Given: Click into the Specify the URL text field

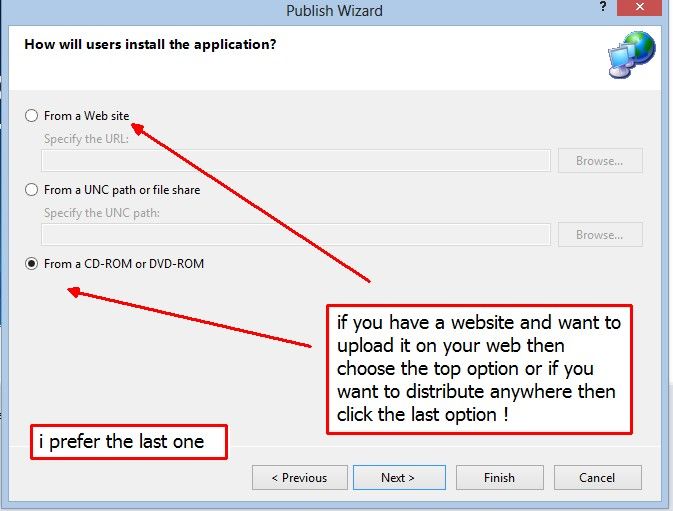Looking at the screenshot, I should [296, 161].
